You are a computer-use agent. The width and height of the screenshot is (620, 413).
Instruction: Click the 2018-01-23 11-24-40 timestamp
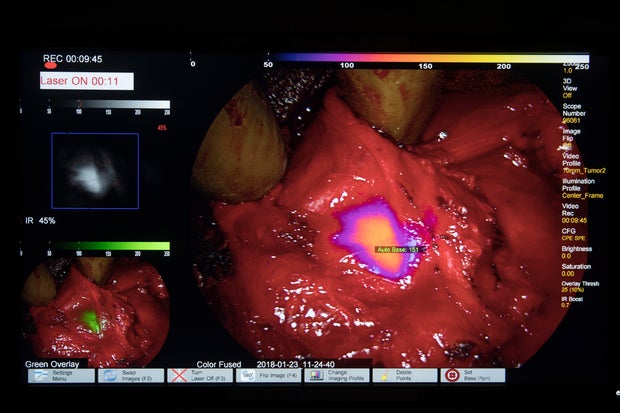295,364
